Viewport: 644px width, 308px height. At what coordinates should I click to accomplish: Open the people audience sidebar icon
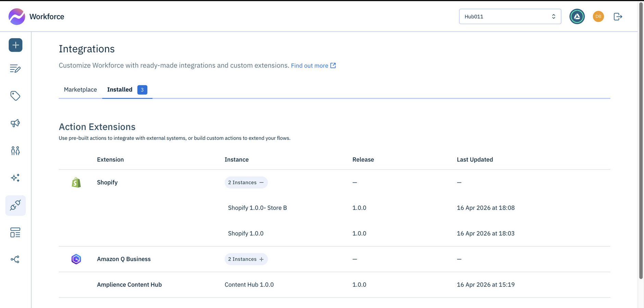[x=15, y=151]
